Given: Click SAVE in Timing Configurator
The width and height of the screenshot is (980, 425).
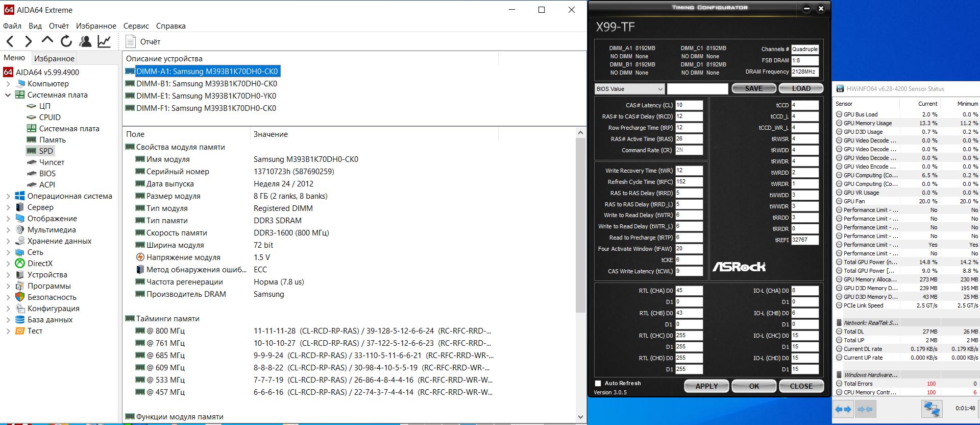Looking at the screenshot, I should (754, 88).
